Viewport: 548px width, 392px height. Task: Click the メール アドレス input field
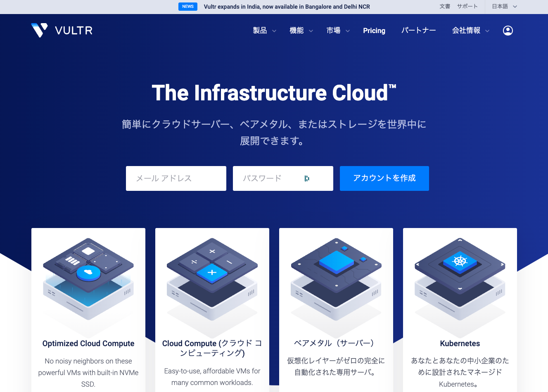point(176,178)
